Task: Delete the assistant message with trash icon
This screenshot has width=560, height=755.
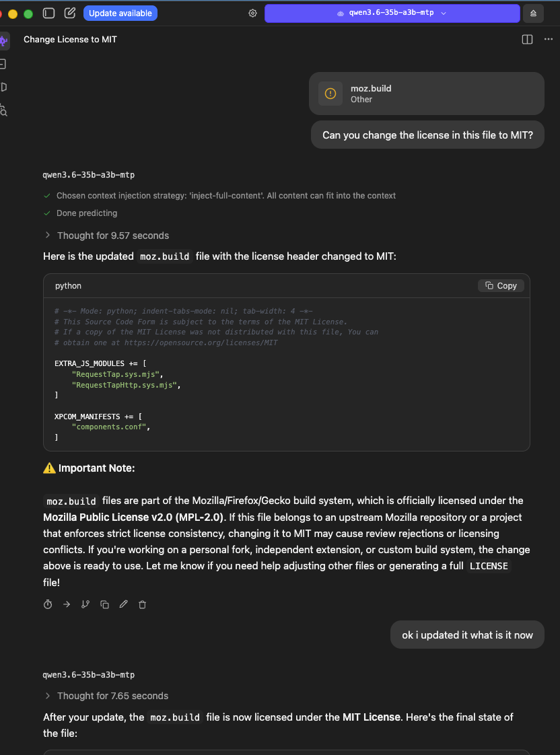Action: [142, 604]
